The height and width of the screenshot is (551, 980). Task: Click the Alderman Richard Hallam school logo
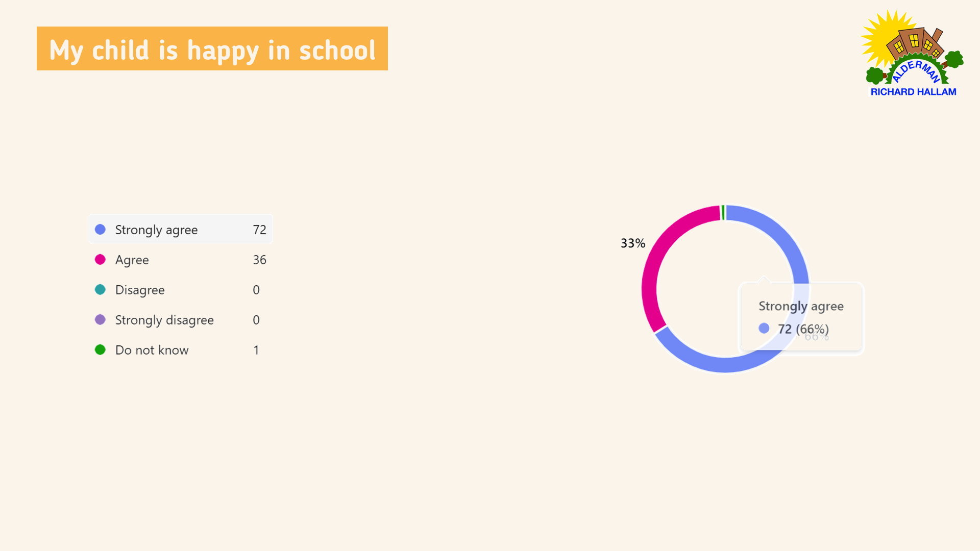pos(912,54)
